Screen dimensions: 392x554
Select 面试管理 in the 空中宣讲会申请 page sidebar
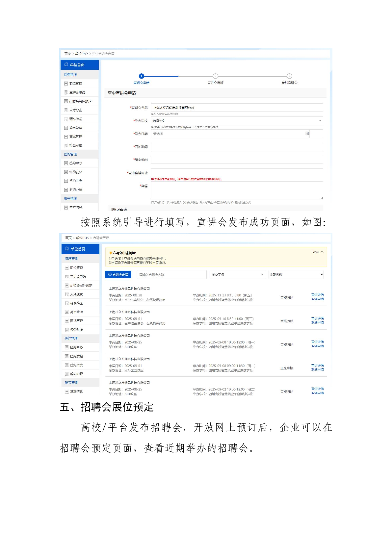(x=75, y=137)
